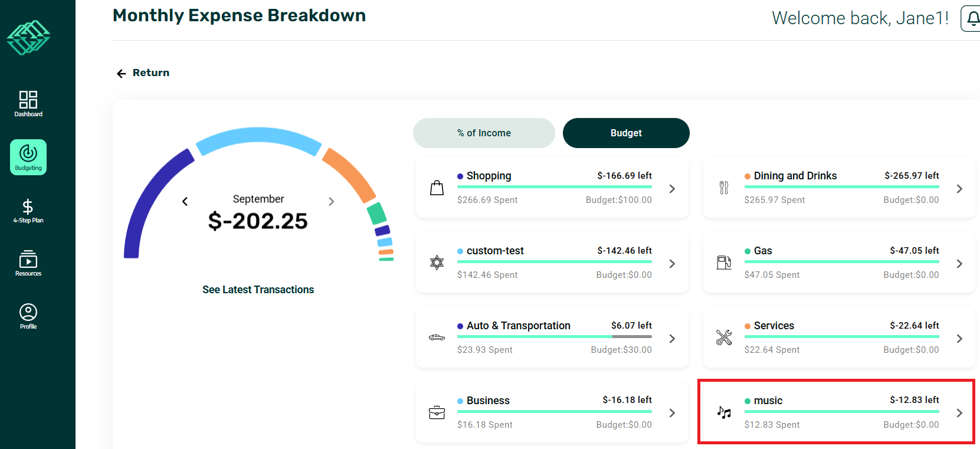This screenshot has width=980, height=449.
Task: Select the Budget view toggle
Action: tap(626, 133)
